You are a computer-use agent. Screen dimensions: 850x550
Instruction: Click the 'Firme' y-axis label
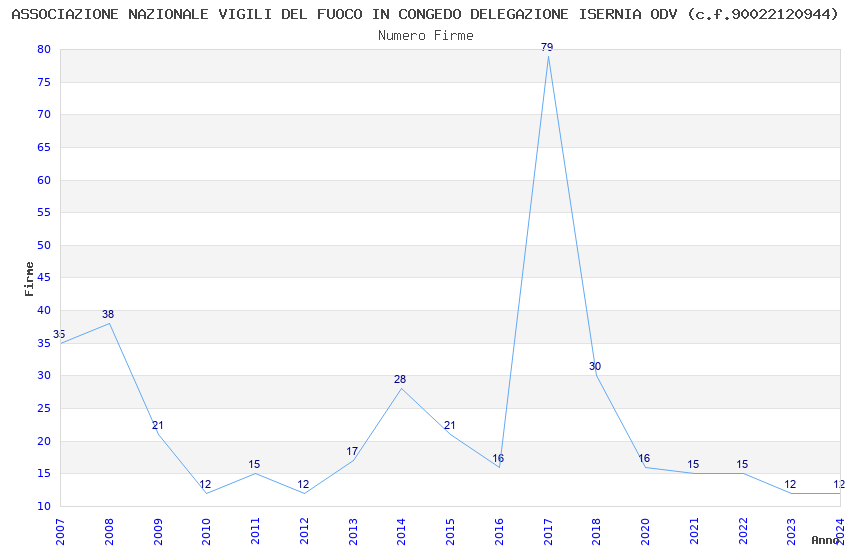click(x=29, y=279)
